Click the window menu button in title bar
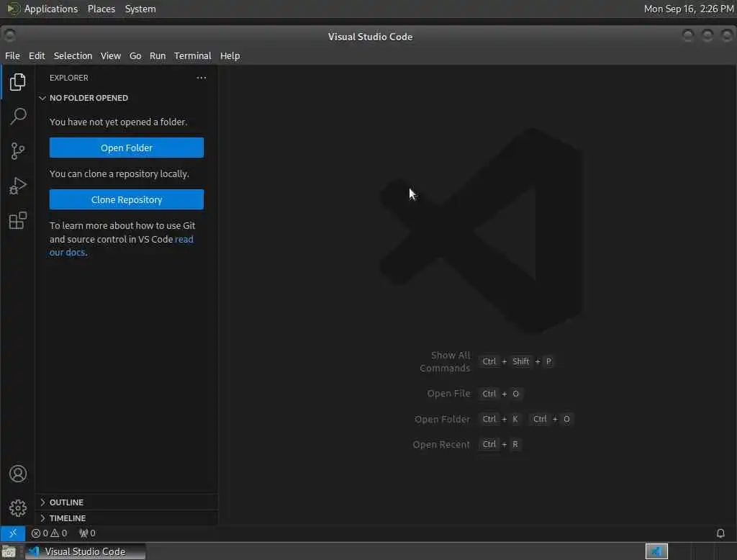This screenshot has width=737, height=560. (x=9, y=35)
